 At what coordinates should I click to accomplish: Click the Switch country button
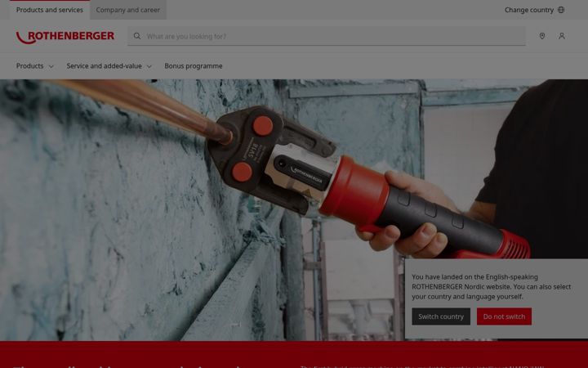tap(441, 316)
